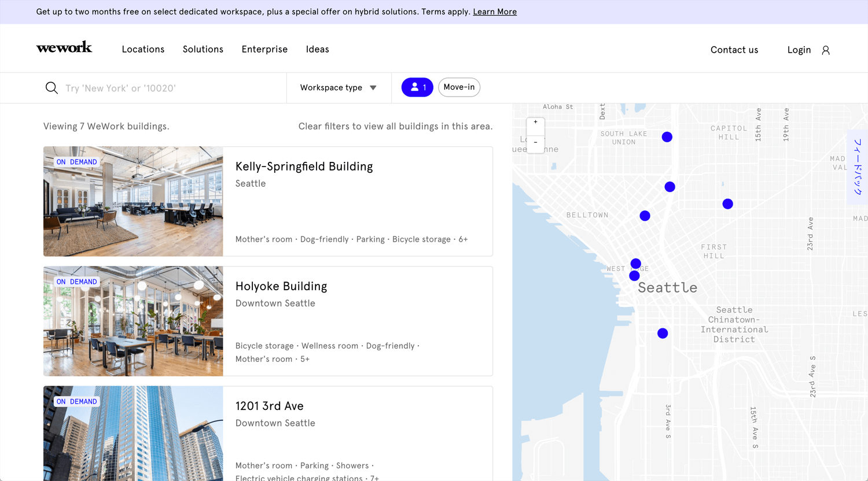Open Kelly-Springfield Building listing title
Viewport: 868px width, 481px height.
(x=304, y=166)
